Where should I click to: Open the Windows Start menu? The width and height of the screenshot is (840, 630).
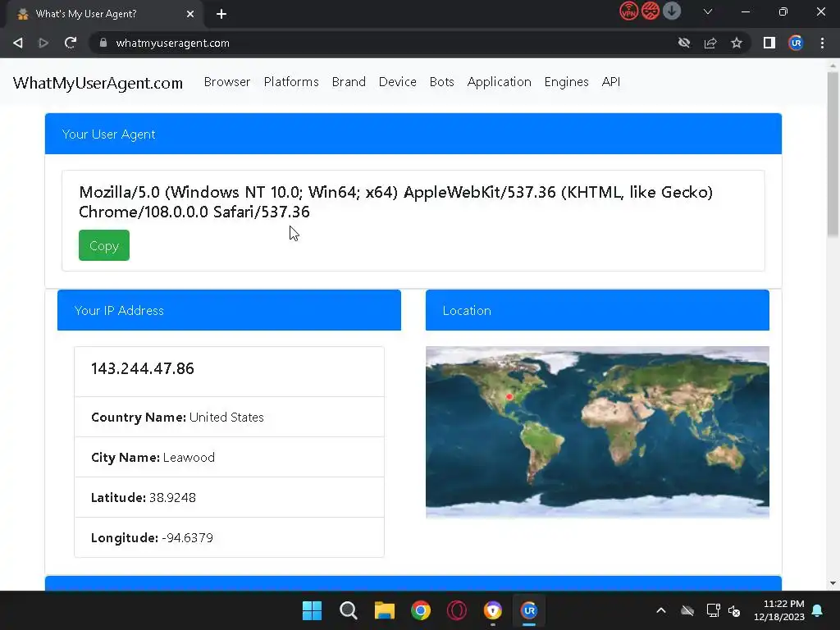tap(312, 610)
